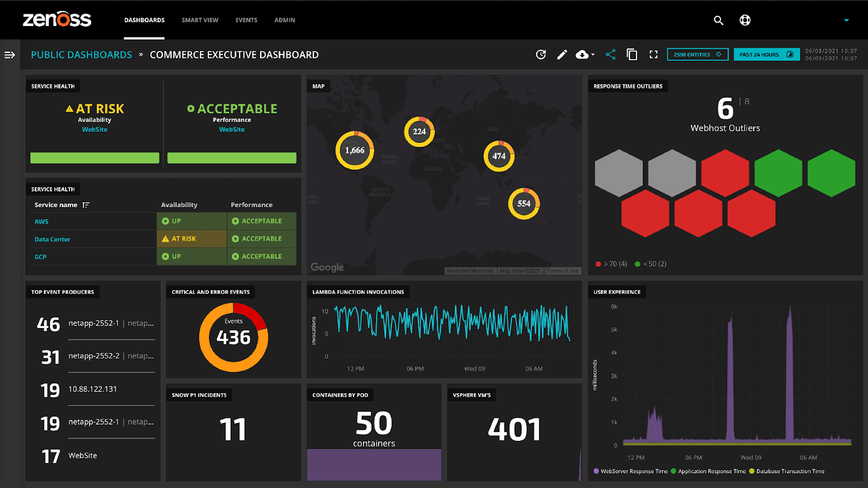Open the GCP service link
The image size is (868, 488).
(x=41, y=257)
